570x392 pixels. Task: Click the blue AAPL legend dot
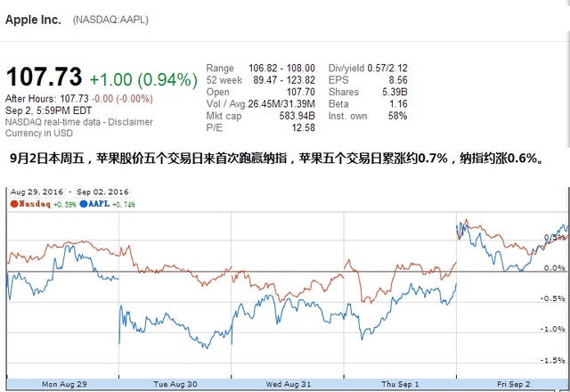tap(83, 203)
